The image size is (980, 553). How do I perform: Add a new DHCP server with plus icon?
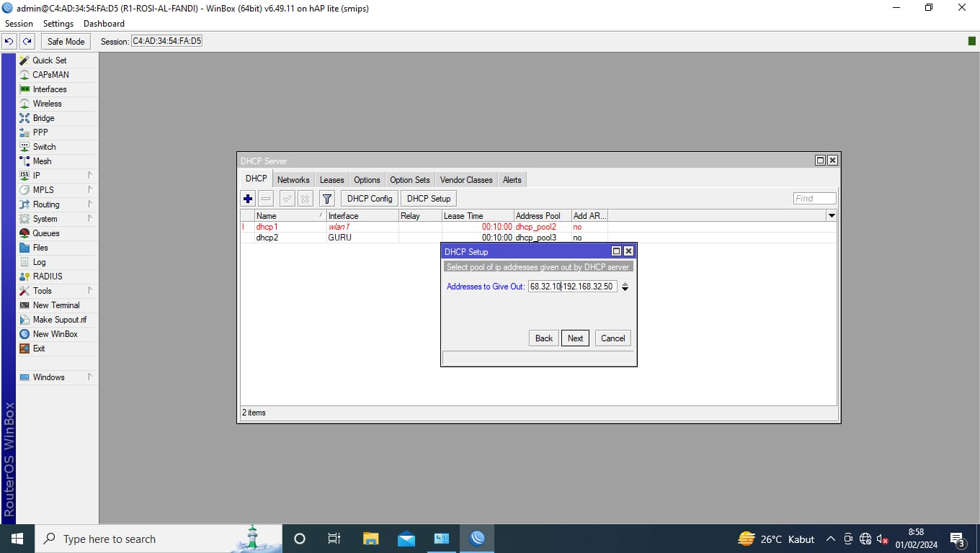248,199
